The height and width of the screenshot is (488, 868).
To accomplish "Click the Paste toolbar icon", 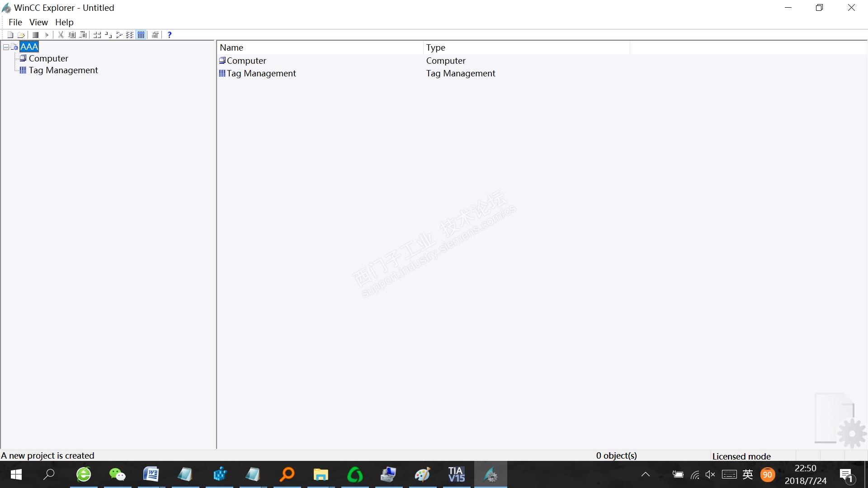I will (x=83, y=35).
